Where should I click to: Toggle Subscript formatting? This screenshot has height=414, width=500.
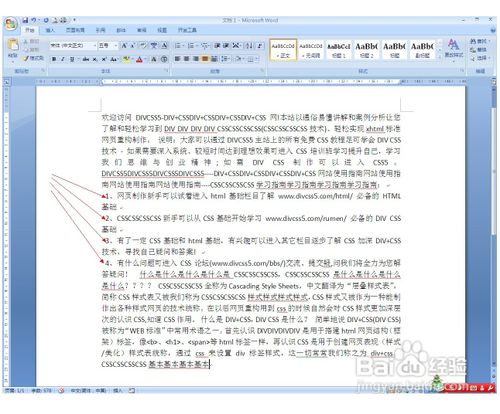pyautogui.click(x=95, y=59)
